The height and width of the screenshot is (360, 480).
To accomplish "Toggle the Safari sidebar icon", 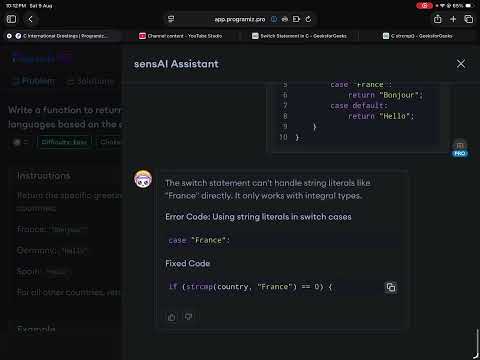I will point(11,19).
